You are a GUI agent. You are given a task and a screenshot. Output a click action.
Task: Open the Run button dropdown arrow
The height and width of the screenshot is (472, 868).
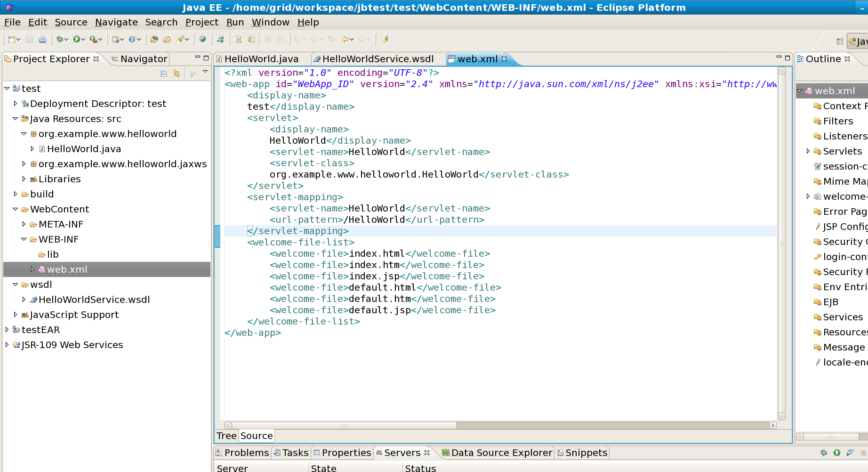pos(85,39)
